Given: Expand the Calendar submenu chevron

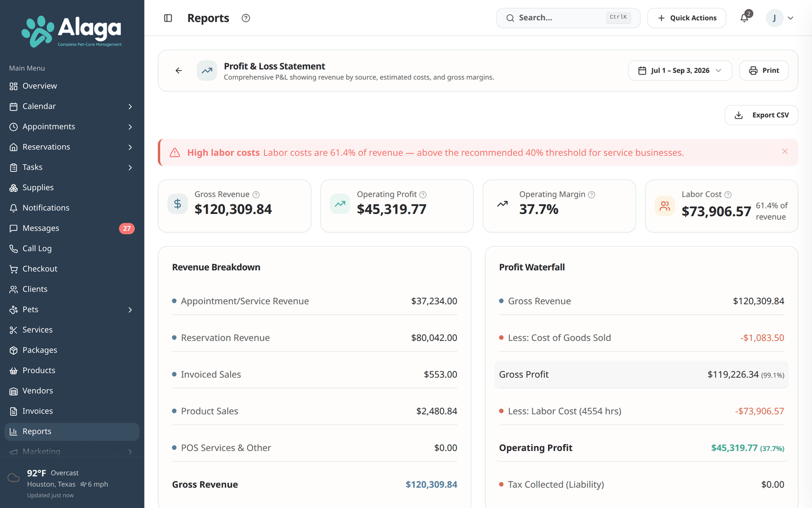Looking at the screenshot, I should coord(130,107).
